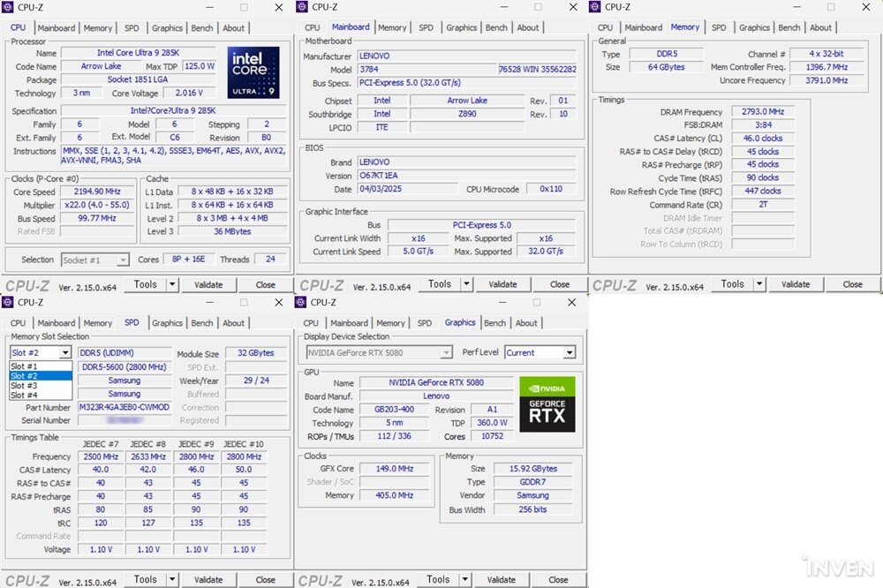Click the GPU TDP value "360.0 W"
Screen dimensions: 883x588
[x=492, y=422]
